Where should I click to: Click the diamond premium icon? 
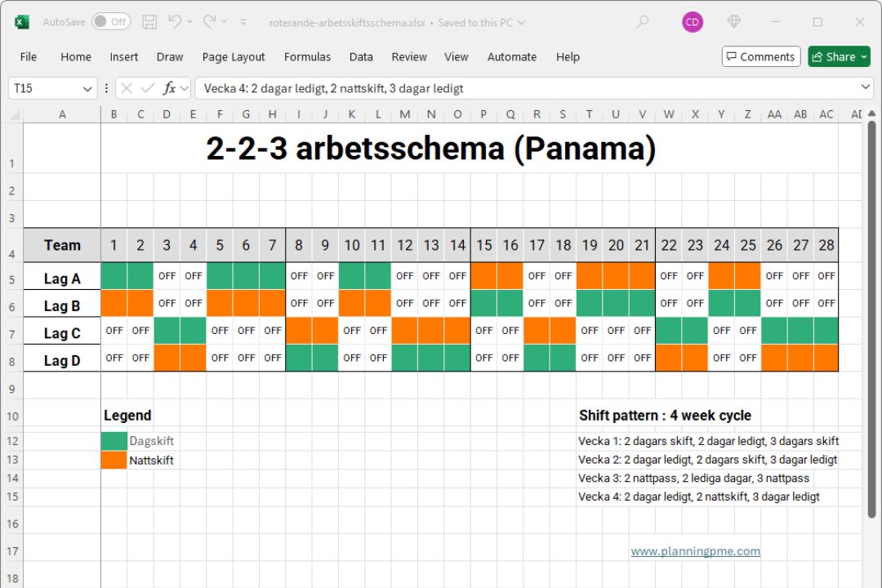pos(734,22)
